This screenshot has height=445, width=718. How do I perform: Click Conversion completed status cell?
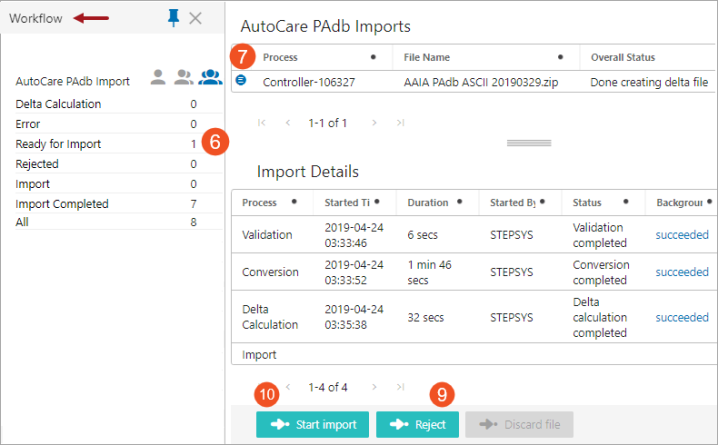(x=601, y=272)
